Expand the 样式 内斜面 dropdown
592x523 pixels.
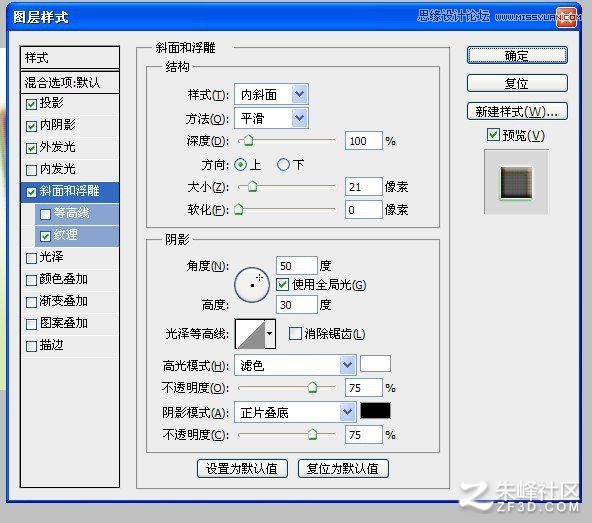pos(271,94)
